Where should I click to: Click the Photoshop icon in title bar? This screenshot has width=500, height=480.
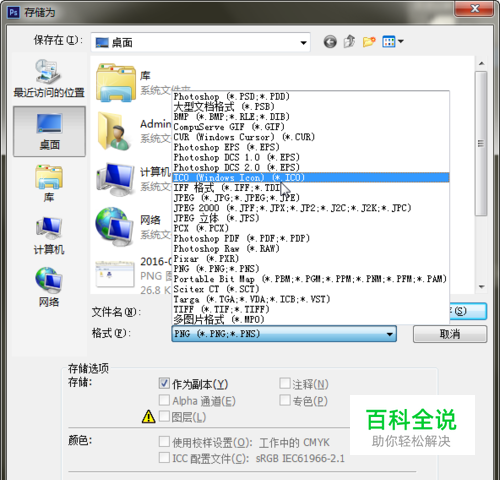pyautogui.click(x=14, y=12)
